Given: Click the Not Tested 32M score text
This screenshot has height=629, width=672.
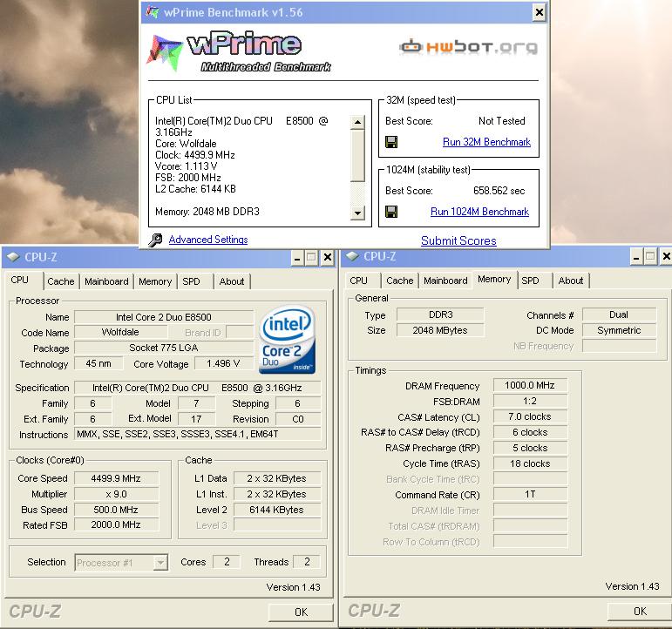Looking at the screenshot, I should coord(501,121).
